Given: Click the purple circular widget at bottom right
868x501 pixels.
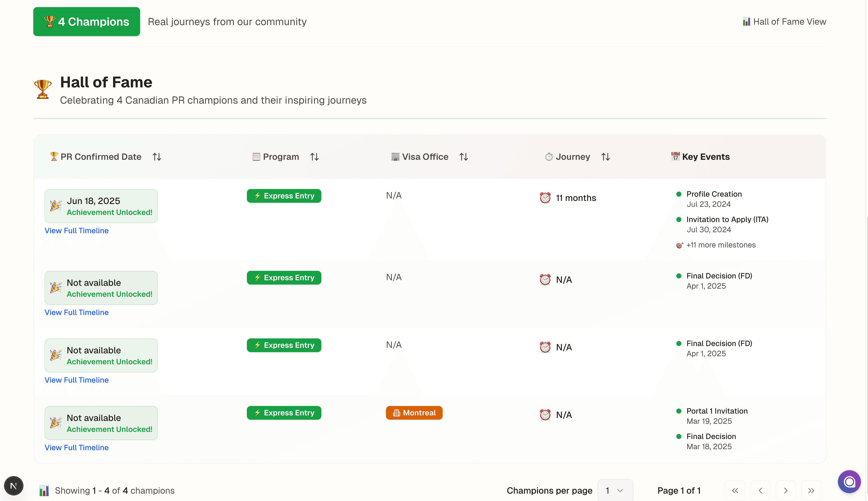Looking at the screenshot, I should pos(849,482).
